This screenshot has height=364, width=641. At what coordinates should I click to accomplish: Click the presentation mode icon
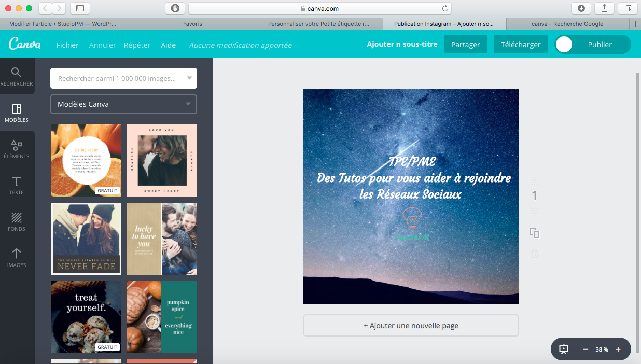tap(564, 349)
